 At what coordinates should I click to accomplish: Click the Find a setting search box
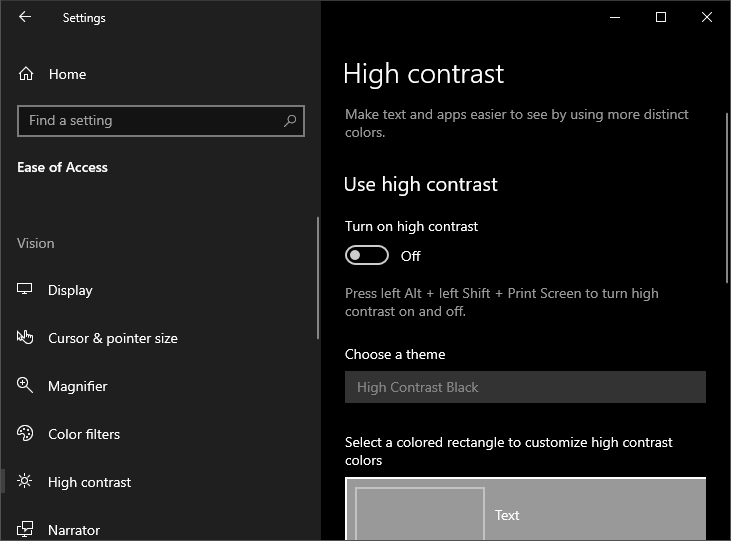150,121
